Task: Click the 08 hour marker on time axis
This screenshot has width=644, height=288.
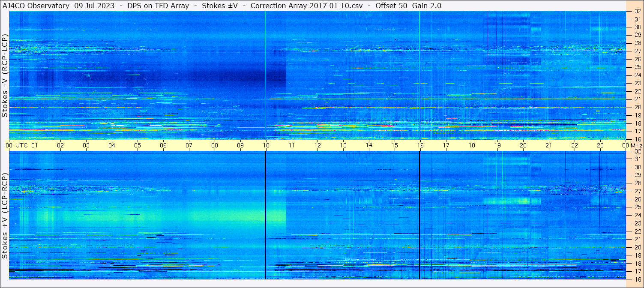Action: (215, 145)
